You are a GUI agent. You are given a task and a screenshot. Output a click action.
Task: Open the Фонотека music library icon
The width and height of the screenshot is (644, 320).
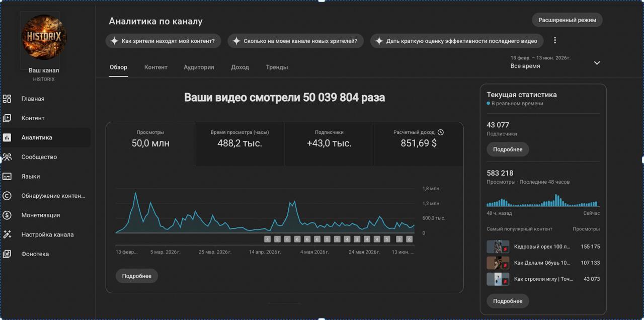7,254
